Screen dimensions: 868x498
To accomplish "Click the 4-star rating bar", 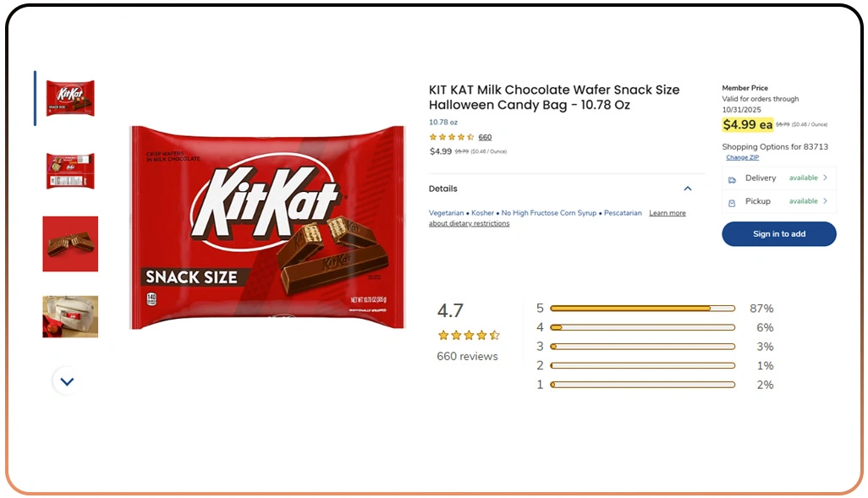I will tap(642, 327).
